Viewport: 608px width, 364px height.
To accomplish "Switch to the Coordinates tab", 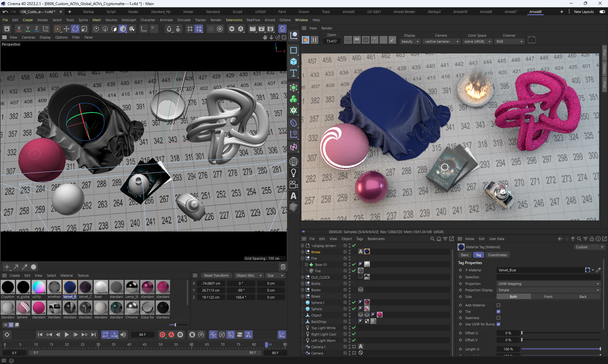I will (x=497, y=255).
